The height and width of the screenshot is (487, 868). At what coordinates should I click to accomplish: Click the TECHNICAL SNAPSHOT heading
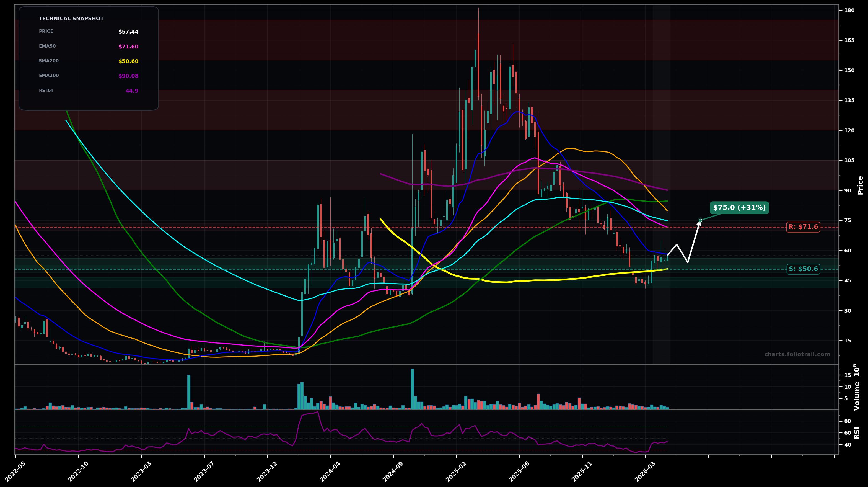click(71, 19)
